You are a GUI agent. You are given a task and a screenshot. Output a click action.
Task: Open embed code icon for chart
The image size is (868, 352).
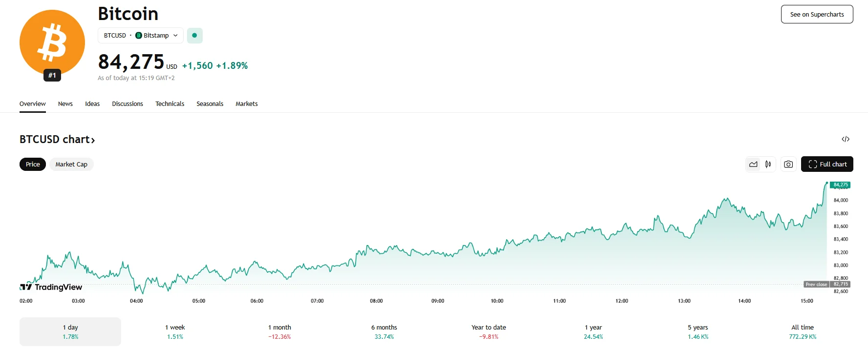(846, 139)
